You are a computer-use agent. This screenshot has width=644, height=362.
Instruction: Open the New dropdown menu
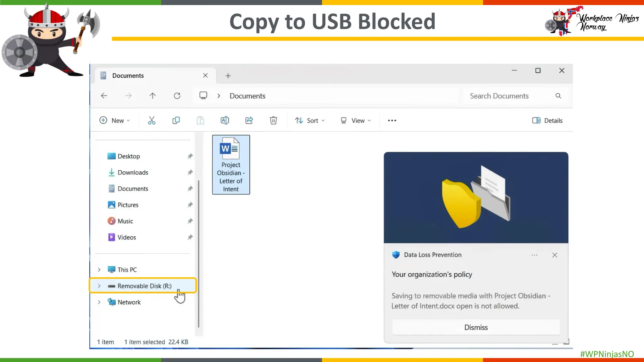pyautogui.click(x=114, y=121)
